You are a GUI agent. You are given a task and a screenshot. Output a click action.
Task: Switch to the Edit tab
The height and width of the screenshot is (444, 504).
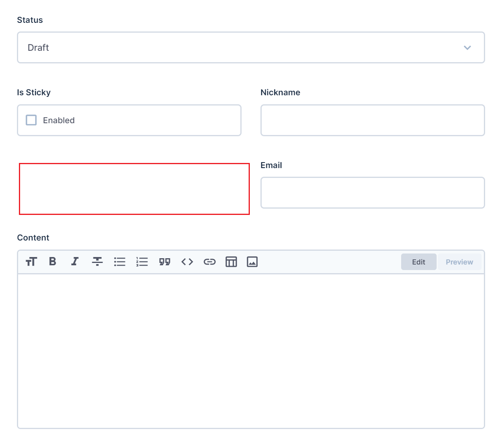click(x=418, y=262)
